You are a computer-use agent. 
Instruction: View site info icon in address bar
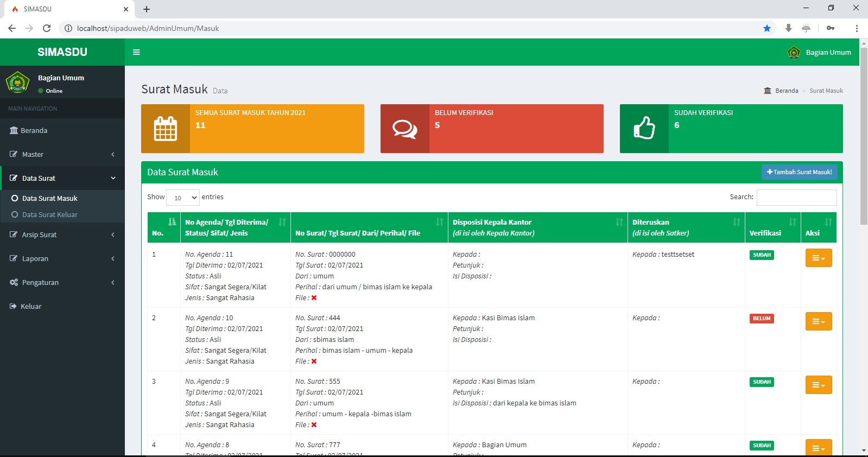coord(68,28)
